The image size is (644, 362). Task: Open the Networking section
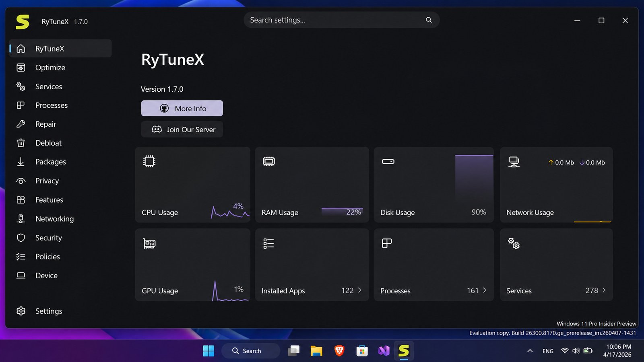[60, 219]
